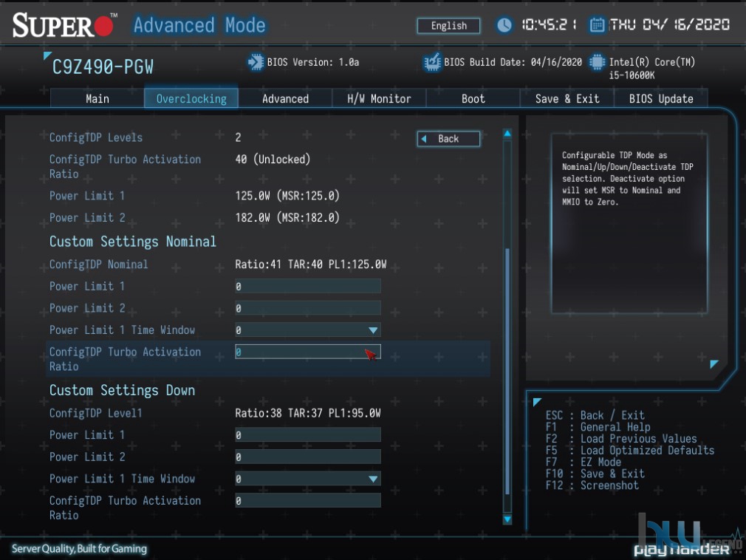Image resolution: width=746 pixels, height=560 pixels.
Task: Click 'F7 : EZ Mode' hint
Action: click(584, 462)
